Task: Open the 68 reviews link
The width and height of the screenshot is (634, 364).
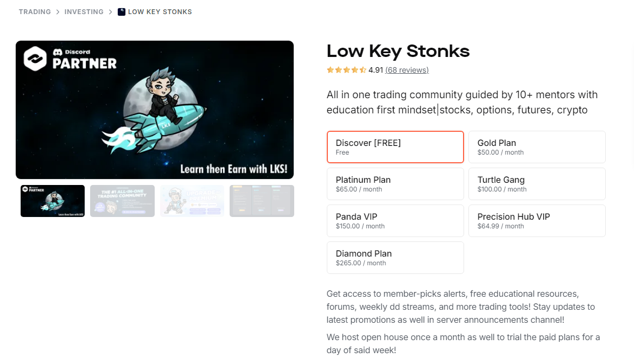Action: click(407, 69)
